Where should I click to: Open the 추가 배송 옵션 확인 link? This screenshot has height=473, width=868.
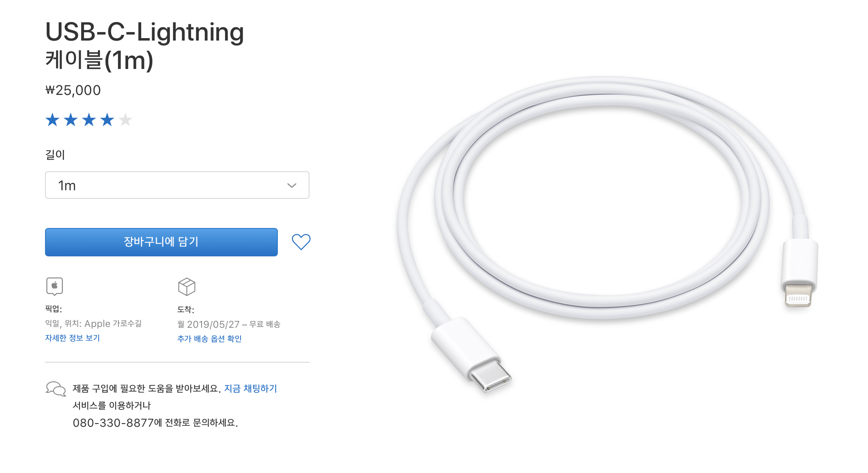point(209,339)
